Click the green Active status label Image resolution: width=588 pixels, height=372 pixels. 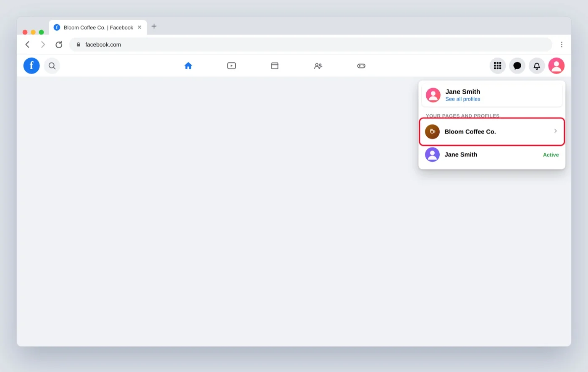pyautogui.click(x=551, y=155)
